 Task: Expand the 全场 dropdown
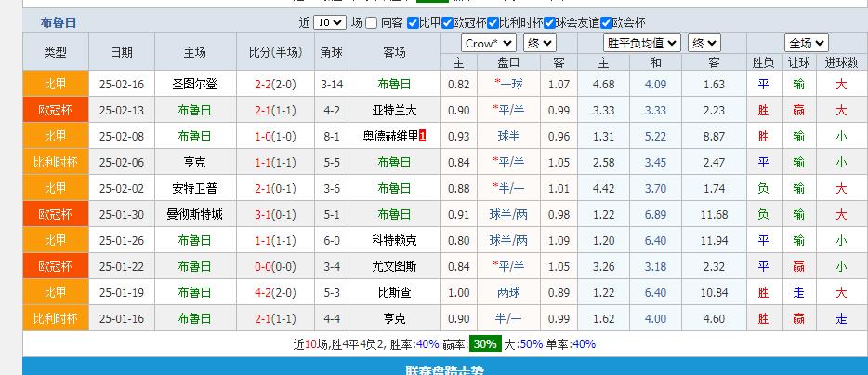[807, 43]
